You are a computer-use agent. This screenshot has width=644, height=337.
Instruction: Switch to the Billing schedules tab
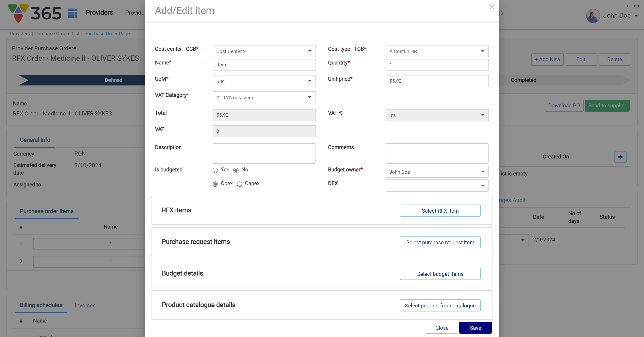(41, 305)
